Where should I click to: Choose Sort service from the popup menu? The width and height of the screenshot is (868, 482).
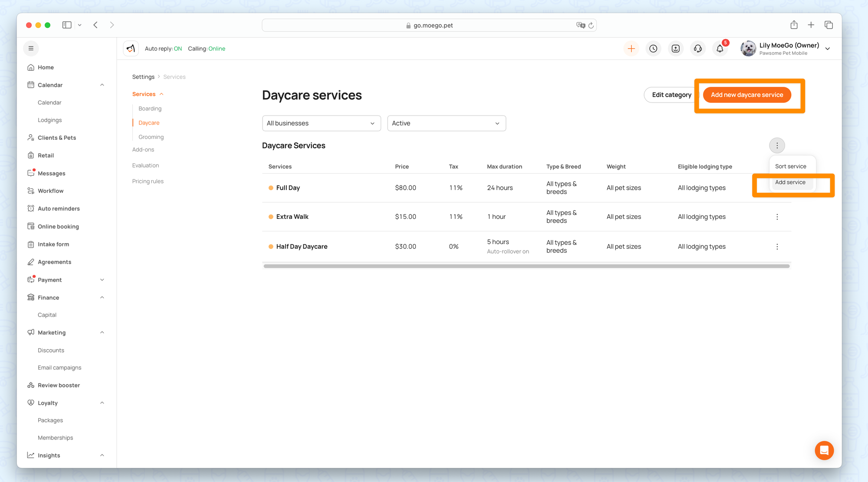(x=790, y=166)
